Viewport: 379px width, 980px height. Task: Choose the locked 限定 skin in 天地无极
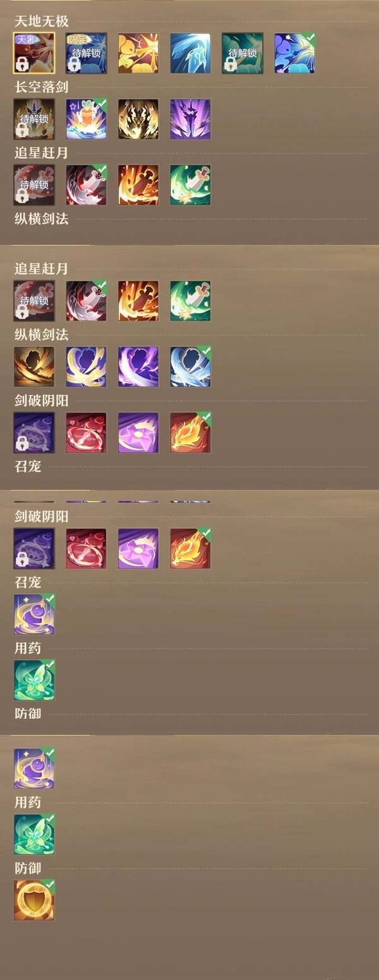[x=86, y=53]
